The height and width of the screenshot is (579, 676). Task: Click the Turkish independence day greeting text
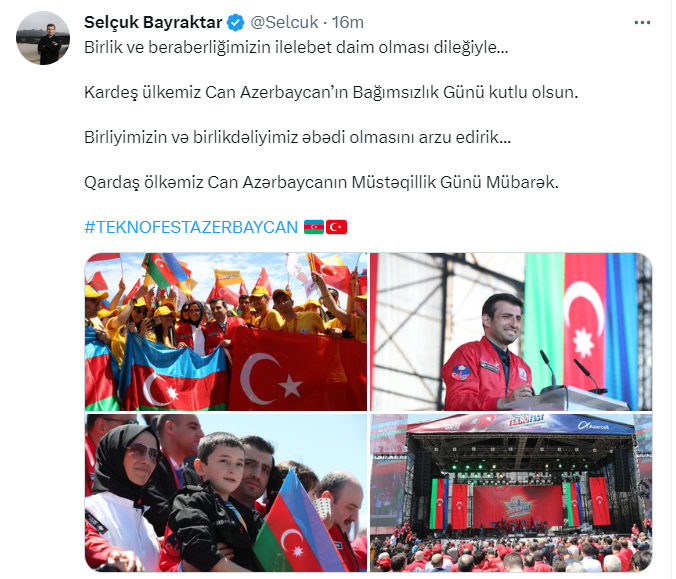(331, 92)
